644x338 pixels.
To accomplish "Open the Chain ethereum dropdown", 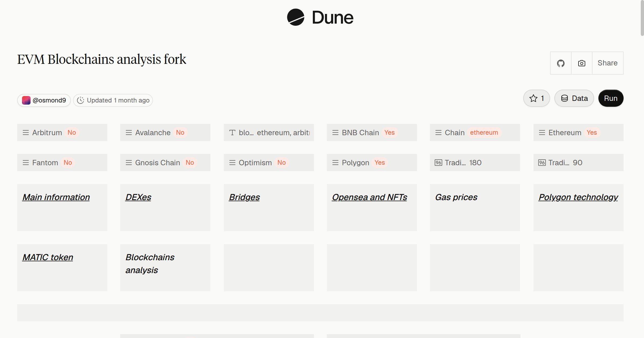I will coord(475,133).
